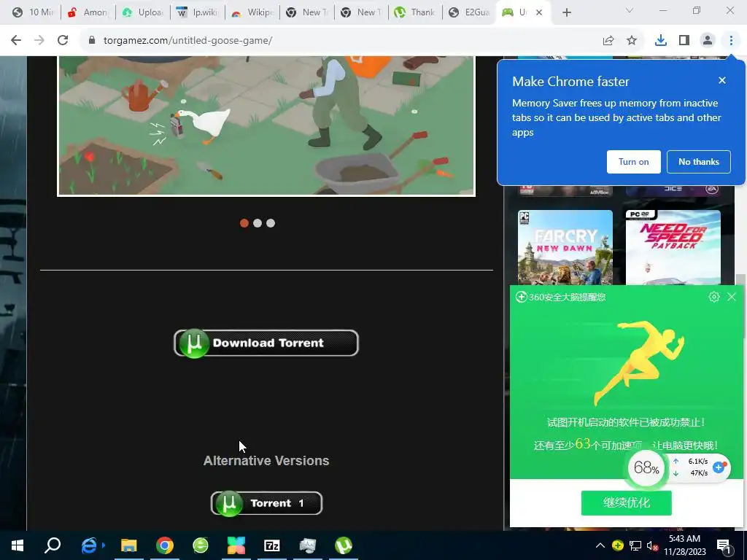Click the muted volume tray icon

652,545
